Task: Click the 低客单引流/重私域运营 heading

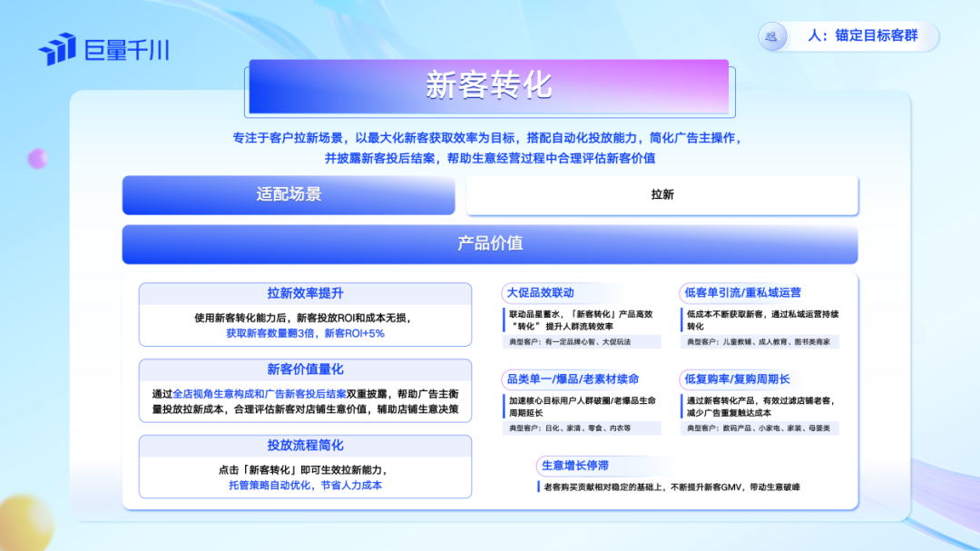Action: (742, 292)
